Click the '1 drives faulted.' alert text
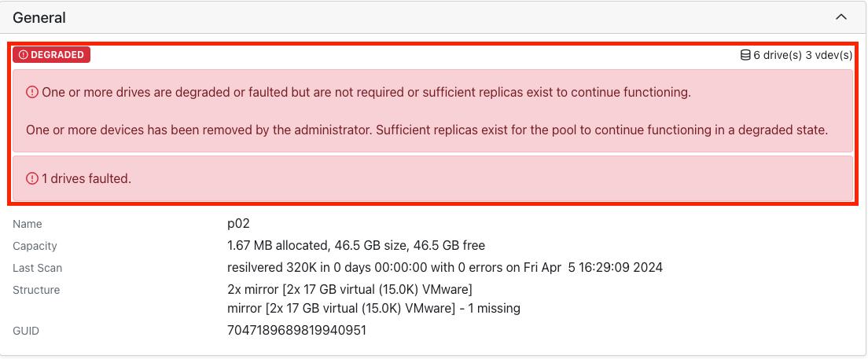The image size is (868, 359). click(x=86, y=178)
